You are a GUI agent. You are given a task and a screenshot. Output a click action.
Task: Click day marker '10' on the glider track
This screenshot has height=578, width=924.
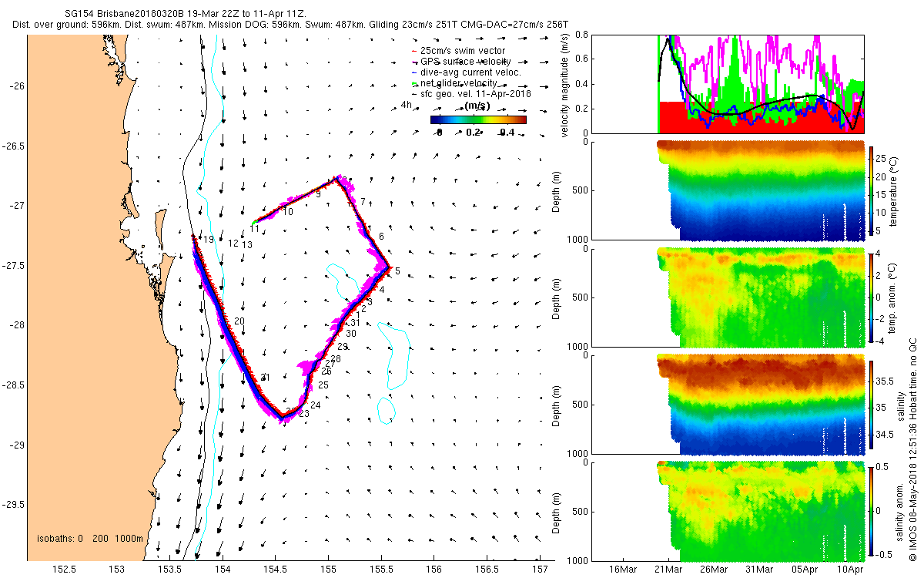(x=288, y=211)
